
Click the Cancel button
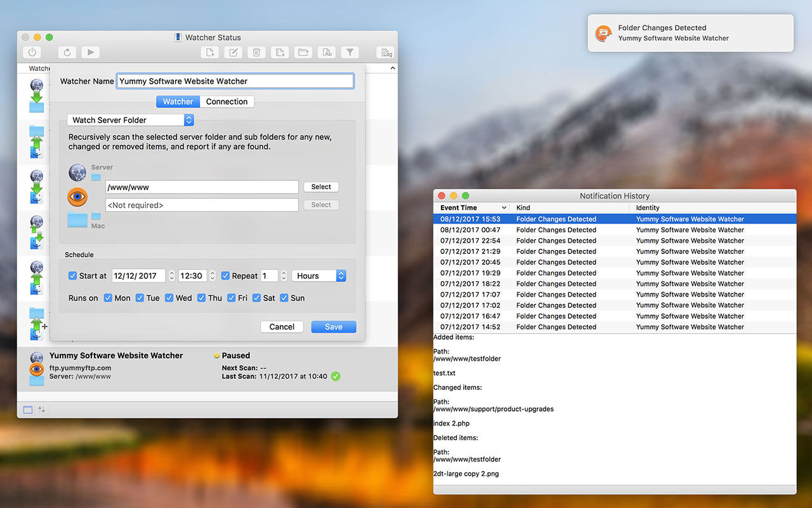[x=282, y=327]
